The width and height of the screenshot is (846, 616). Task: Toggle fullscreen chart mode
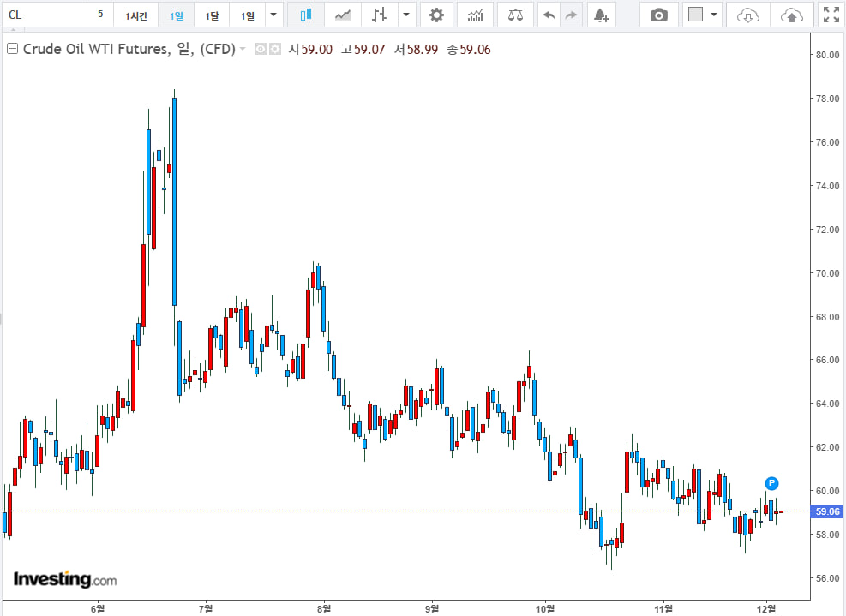[831, 15]
